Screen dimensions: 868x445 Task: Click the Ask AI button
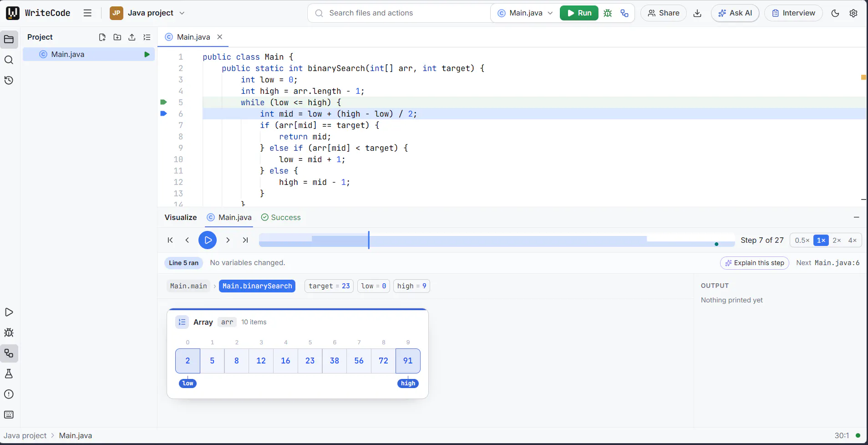point(735,13)
